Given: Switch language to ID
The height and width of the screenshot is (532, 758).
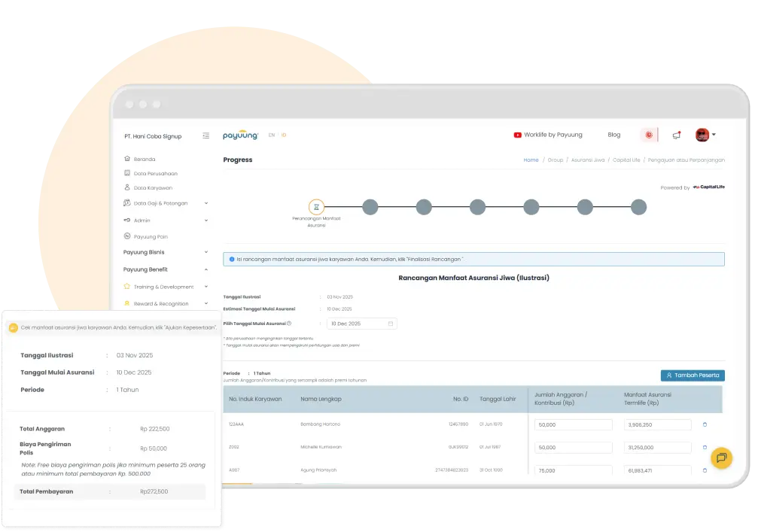Looking at the screenshot, I should point(284,135).
